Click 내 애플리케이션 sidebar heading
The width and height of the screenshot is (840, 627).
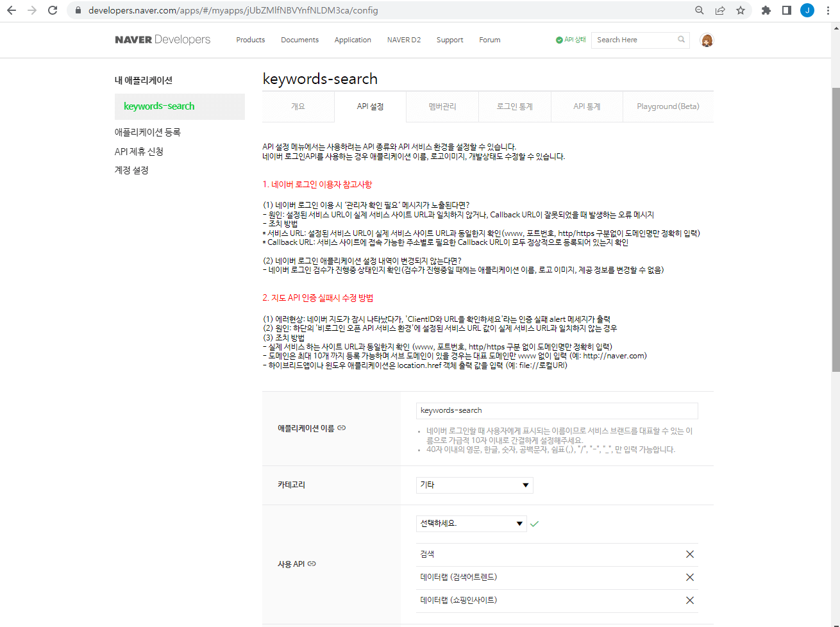144,80
